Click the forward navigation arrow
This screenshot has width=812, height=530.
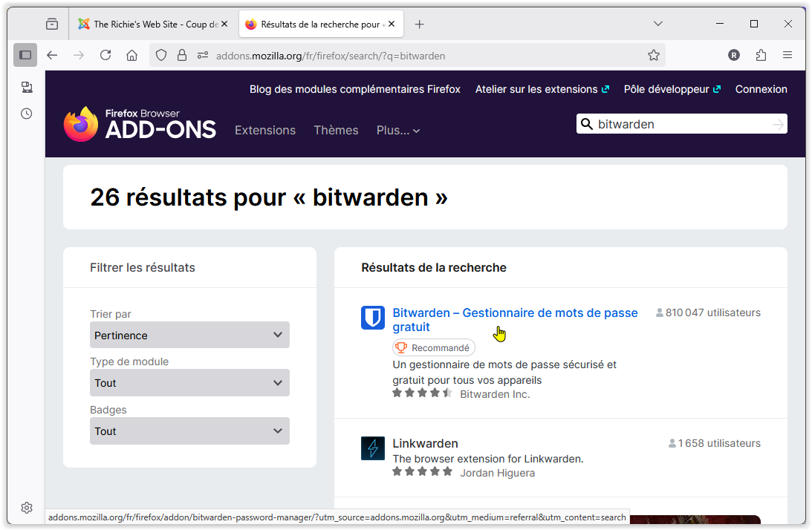click(x=79, y=56)
